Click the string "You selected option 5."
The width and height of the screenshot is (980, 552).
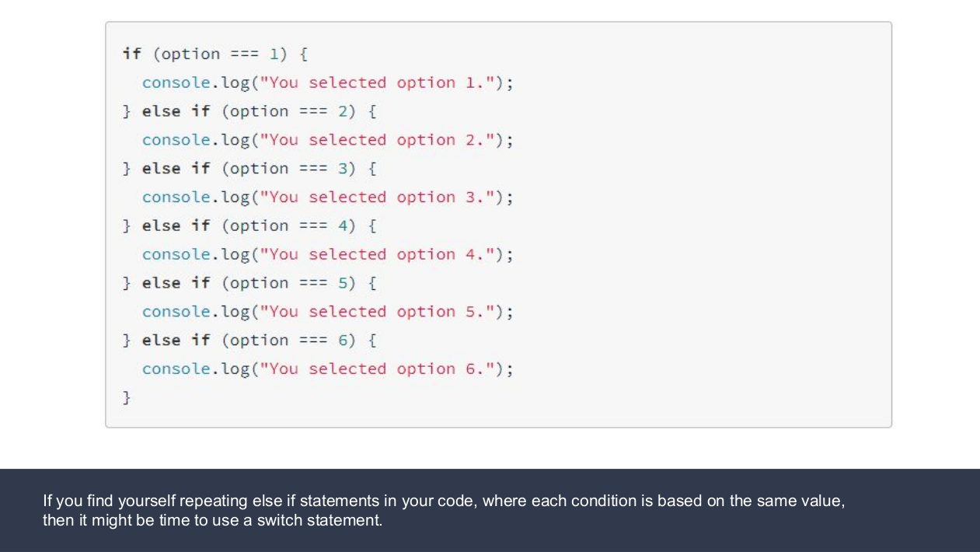pyautogui.click(x=381, y=312)
